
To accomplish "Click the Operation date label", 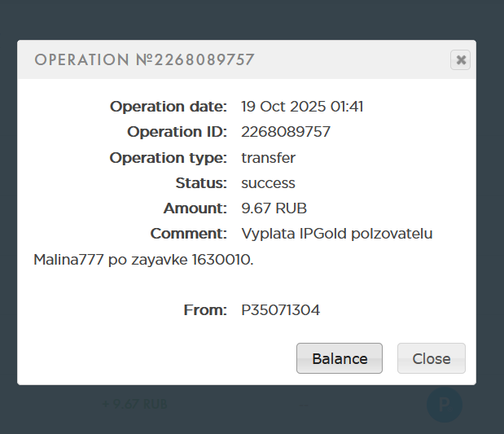I will pyautogui.click(x=168, y=107).
